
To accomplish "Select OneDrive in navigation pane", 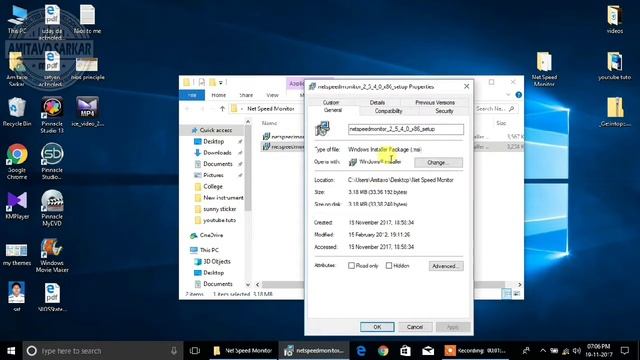I will (x=211, y=235).
